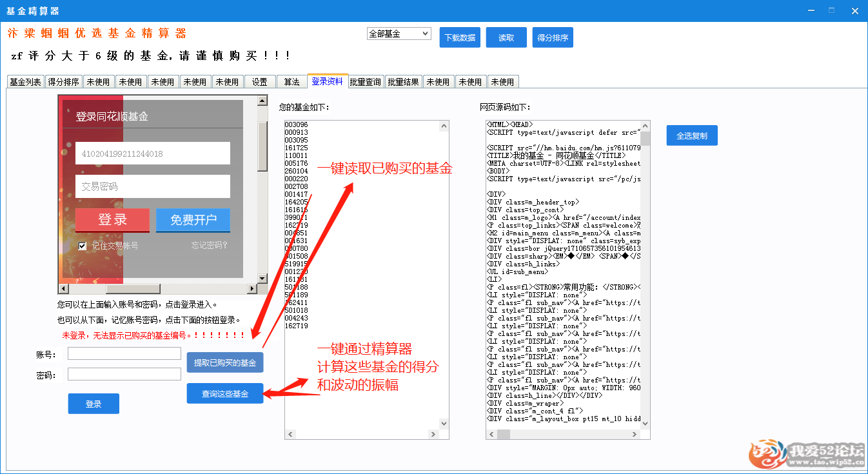Screen dimensions: 868x474
Task: Click fund code 003095 in list
Action: [x=296, y=140]
